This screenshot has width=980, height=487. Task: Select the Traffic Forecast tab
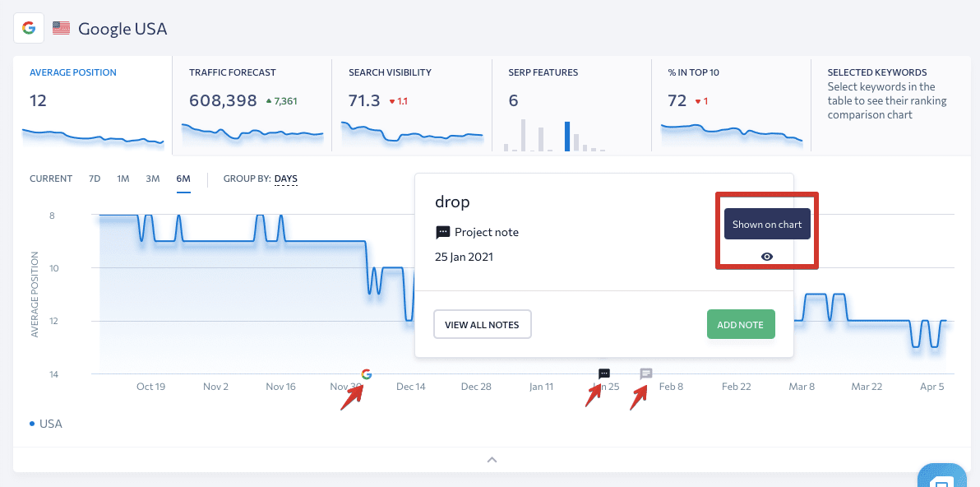click(x=252, y=104)
